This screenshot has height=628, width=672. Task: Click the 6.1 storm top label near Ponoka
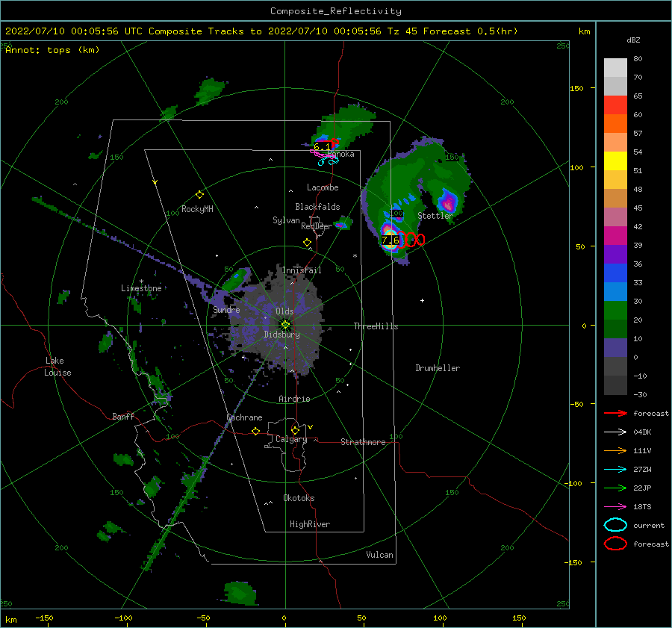(x=323, y=147)
